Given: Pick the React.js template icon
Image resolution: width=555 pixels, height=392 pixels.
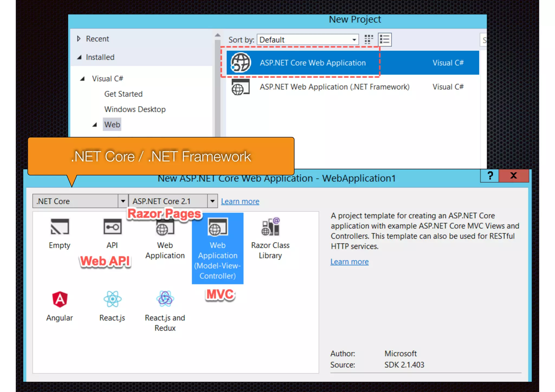Looking at the screenshot, I should coord(112,299).
